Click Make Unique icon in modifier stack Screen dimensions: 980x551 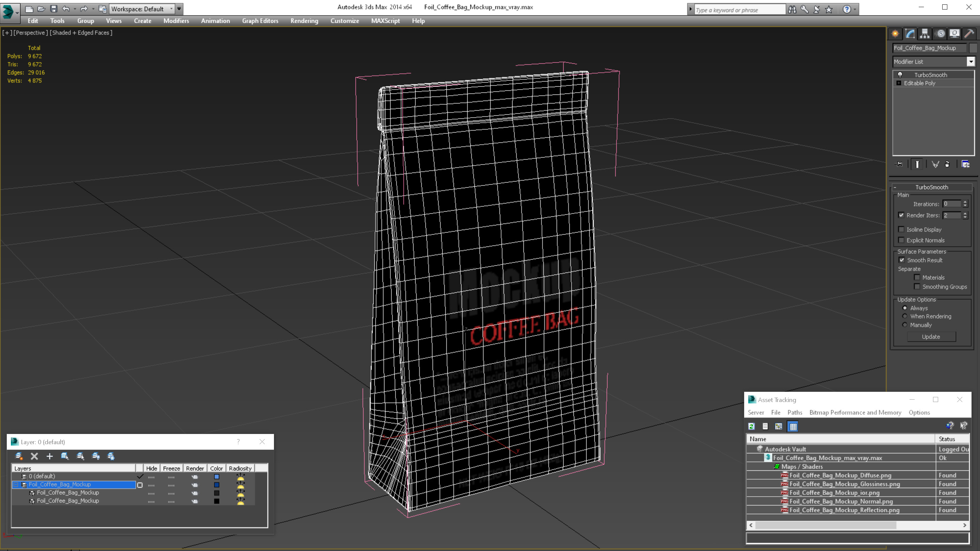pyautogui.click(x=935, y=164)
